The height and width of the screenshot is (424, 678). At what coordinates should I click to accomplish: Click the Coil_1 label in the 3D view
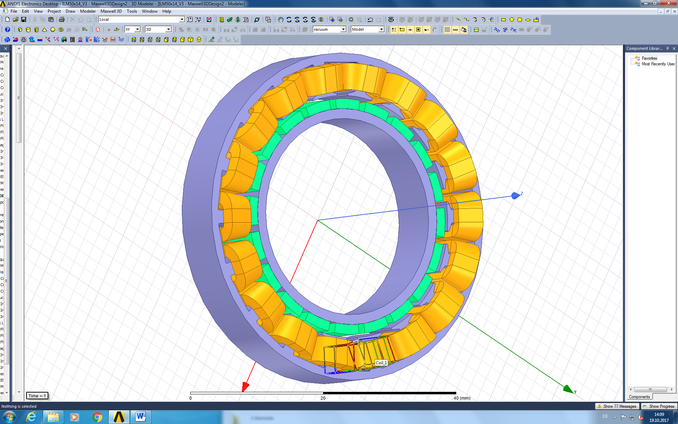(381, 363)
